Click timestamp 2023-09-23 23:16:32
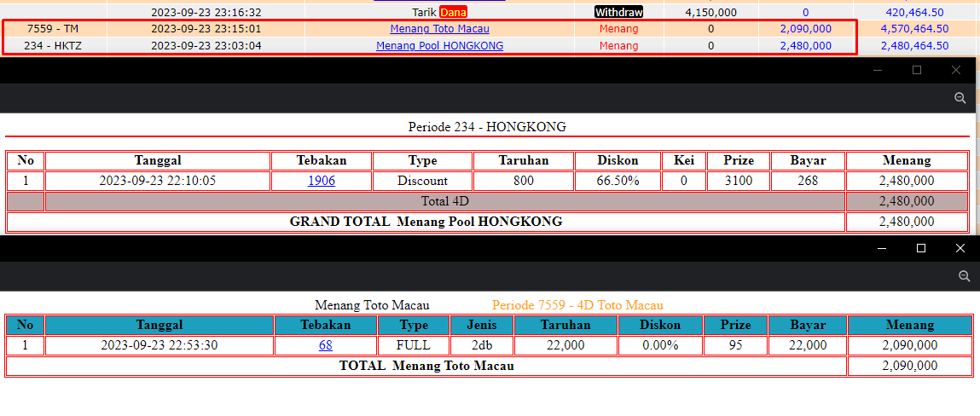This screenshot has height=416, width=980. [206, 12]
